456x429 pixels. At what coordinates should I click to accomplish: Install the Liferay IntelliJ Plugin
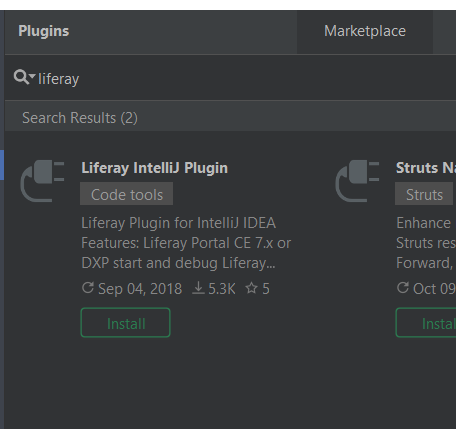(x=126, y=323)
